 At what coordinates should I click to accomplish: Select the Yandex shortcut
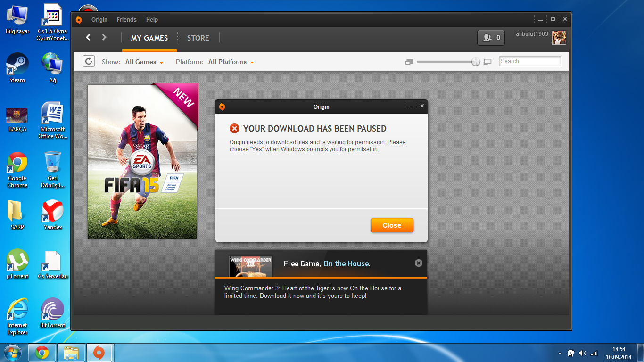(x=53, y=215)
